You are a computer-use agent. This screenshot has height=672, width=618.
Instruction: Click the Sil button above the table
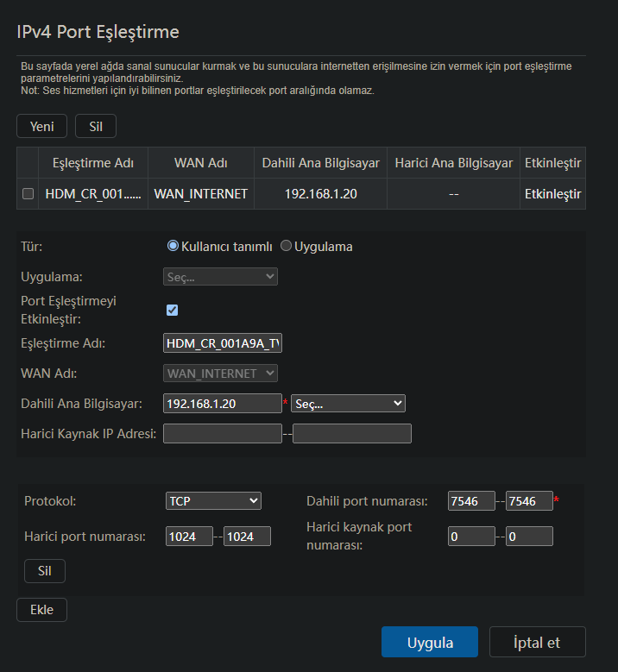96,126
